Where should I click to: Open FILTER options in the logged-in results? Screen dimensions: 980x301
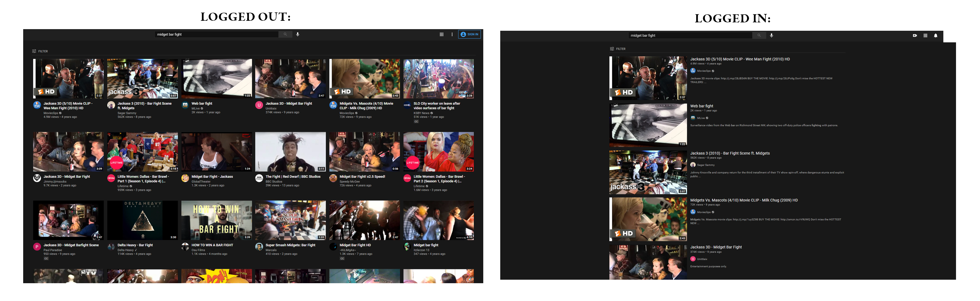(617, 49)
